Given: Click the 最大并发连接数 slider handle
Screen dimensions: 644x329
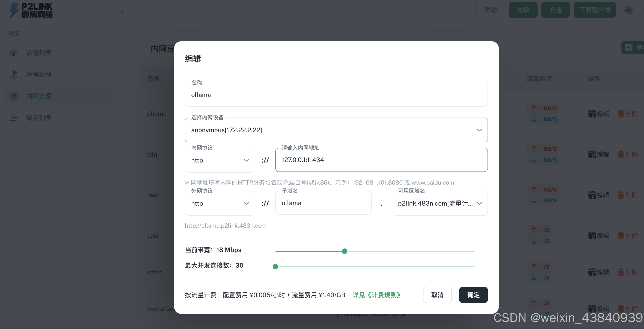Looking at the screenshot, I should [x=275, y=267].
